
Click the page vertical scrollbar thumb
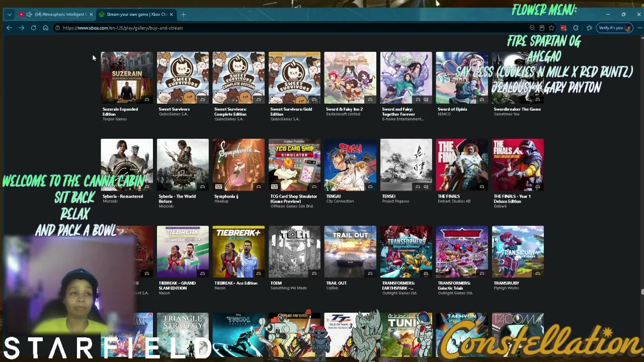pyautogui.click(x=642, y=292)
